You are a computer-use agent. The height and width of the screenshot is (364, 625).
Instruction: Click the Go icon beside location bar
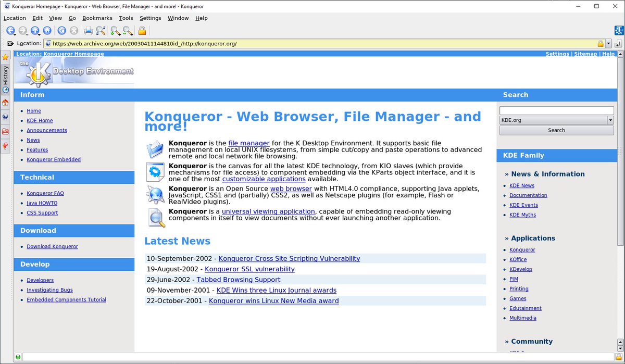point(619,43)
